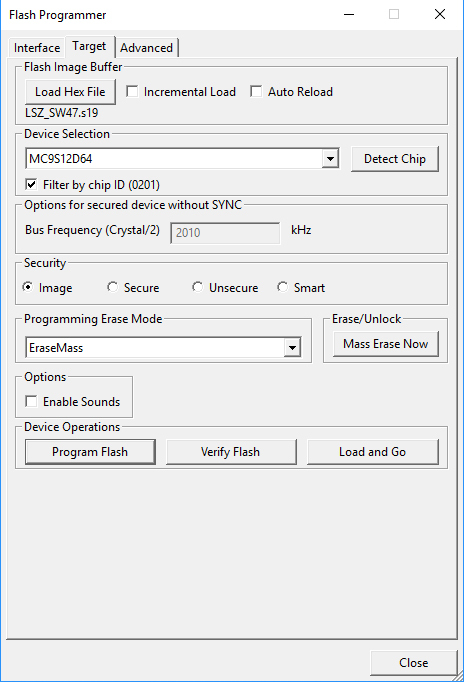The height and width of the screenshot is (682, 464).
Task: Click the Detect Chip button
Action: pos(394,159)
